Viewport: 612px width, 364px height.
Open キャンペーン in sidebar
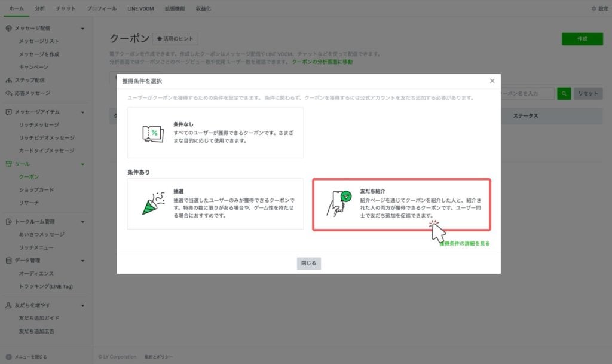(x=33, y=67)
